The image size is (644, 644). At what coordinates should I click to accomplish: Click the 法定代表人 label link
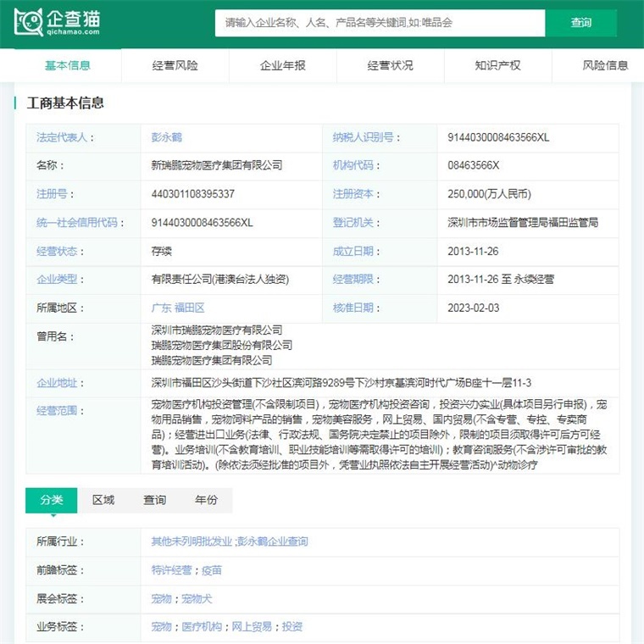(x=62, y=137)
